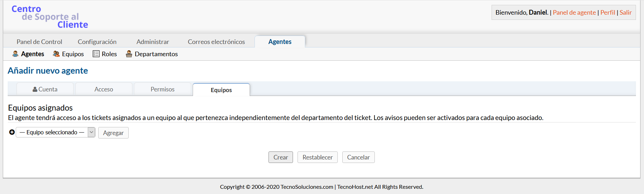Screen dimensions: 644x194
Task: Go to Configuración in main navigation
Action: click(97, 42)
